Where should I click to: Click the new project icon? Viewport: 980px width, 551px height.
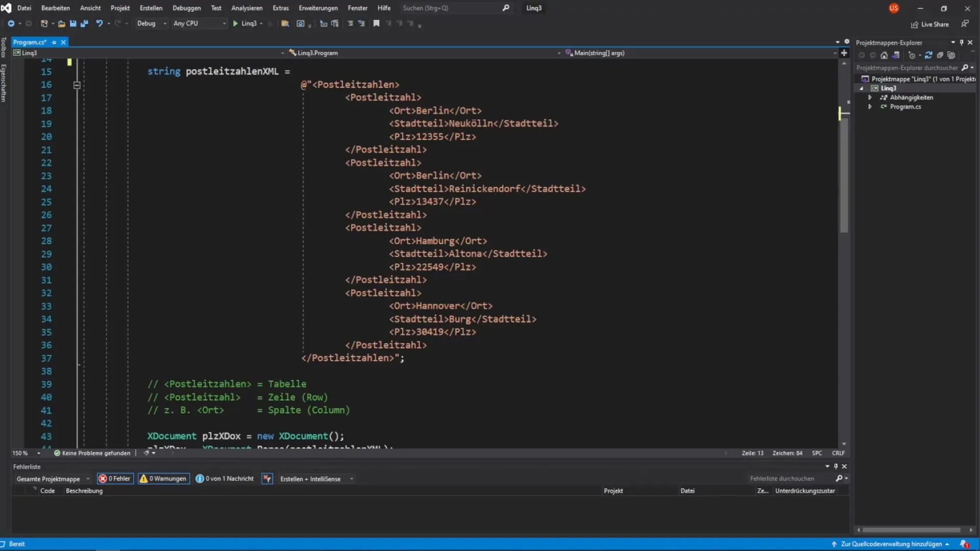[x=44, y=23]
